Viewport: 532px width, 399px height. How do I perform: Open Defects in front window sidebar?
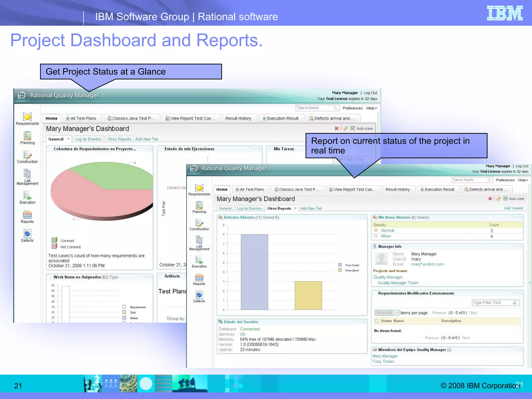[x=199, y=297]
